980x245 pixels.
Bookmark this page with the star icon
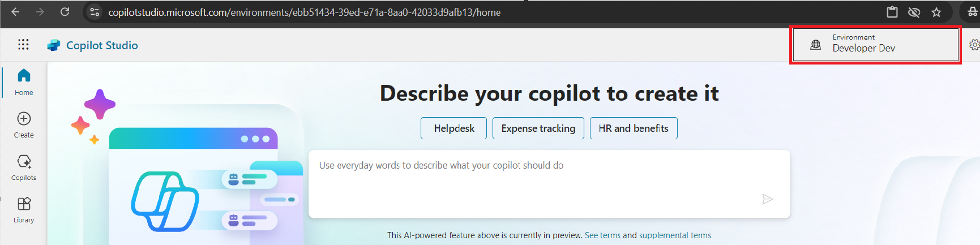936,12
